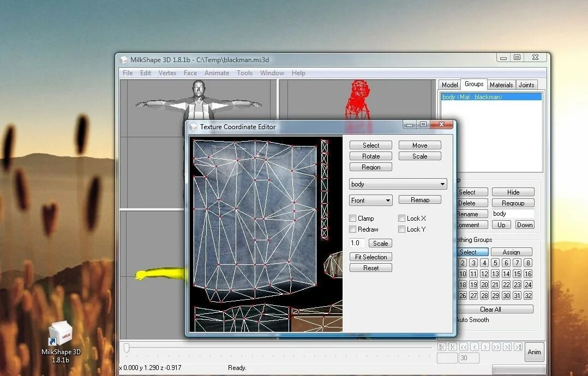Click the red wireframe model viewport
This screenshot has height=376, width=588.
point(358,100)
